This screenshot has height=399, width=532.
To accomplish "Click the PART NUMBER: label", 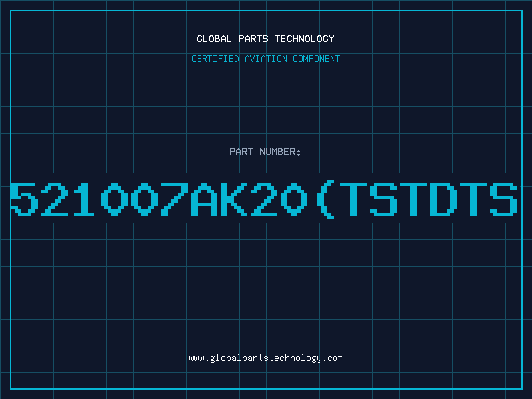I will tap(265, 152).
